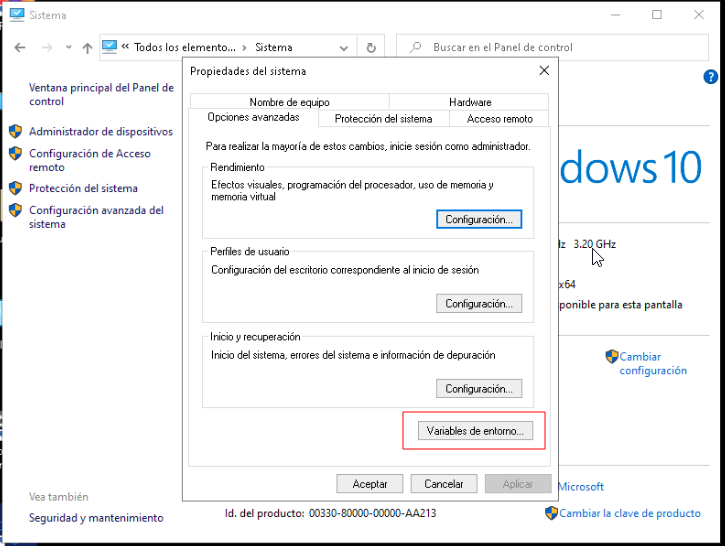Click the Sistema breadcrumb segment
This screenshot has width=725, height=546.
coord(274,47)
